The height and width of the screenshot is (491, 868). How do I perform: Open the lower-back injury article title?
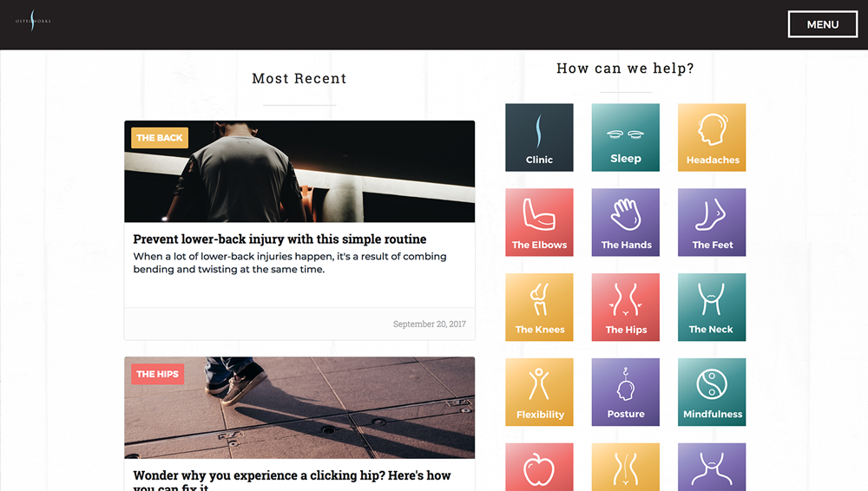click(x=279, y=239)
